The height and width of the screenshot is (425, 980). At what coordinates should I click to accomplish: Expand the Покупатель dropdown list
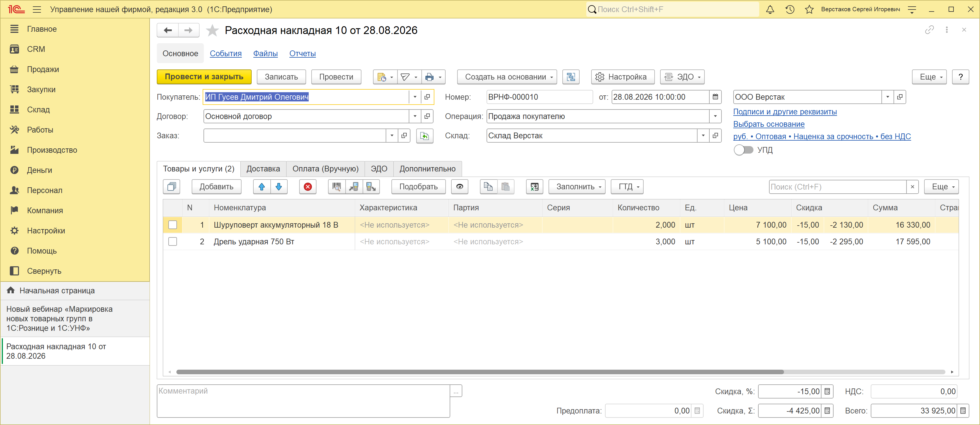(x=415, y=97)
